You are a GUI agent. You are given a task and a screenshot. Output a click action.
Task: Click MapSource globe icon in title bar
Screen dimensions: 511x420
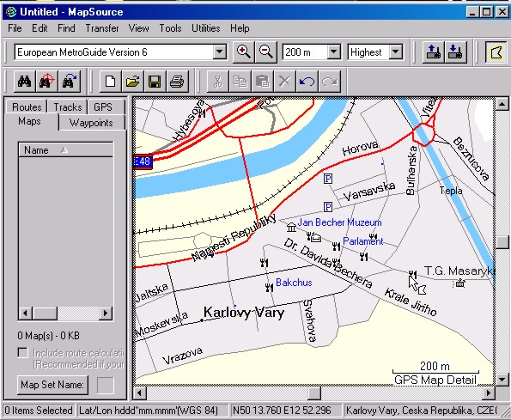11,12
